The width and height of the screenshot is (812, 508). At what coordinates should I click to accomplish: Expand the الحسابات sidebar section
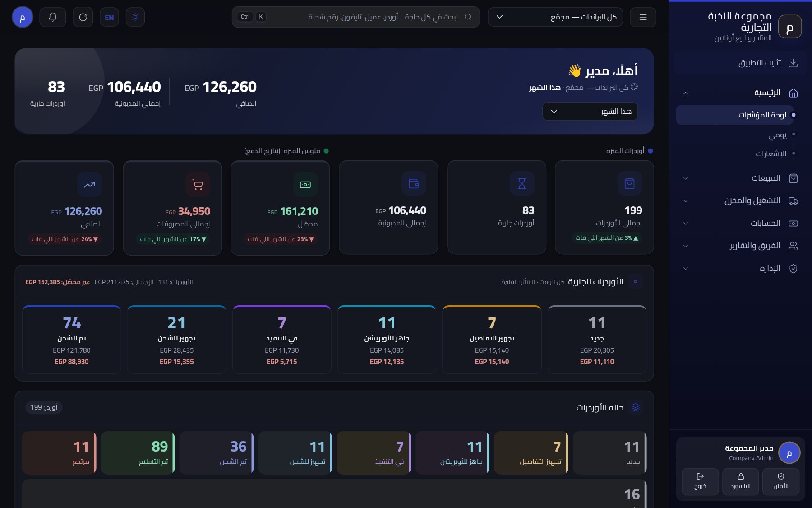(740, 224)
